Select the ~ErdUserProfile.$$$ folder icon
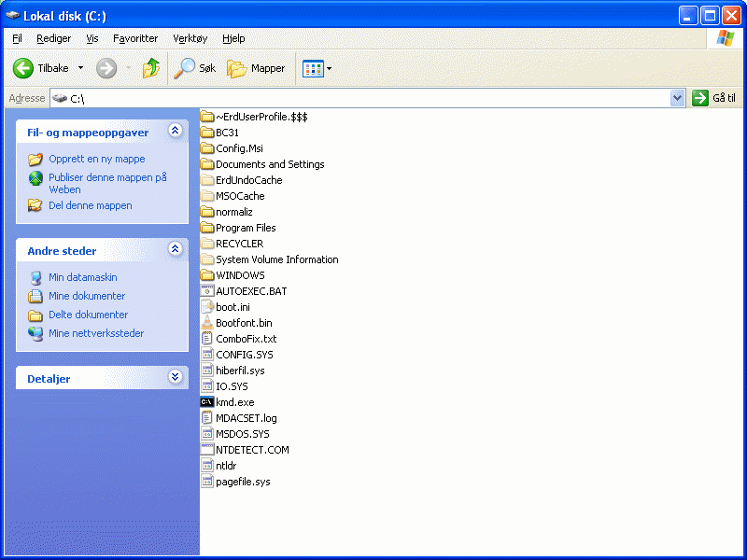This screenshot has height=560, width=747. tap(207, 117)
